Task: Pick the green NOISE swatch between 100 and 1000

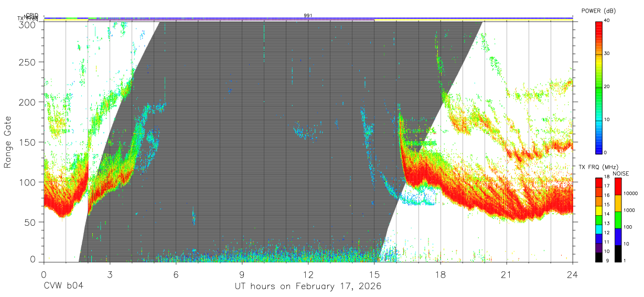Action: click(x=618, y=220)
